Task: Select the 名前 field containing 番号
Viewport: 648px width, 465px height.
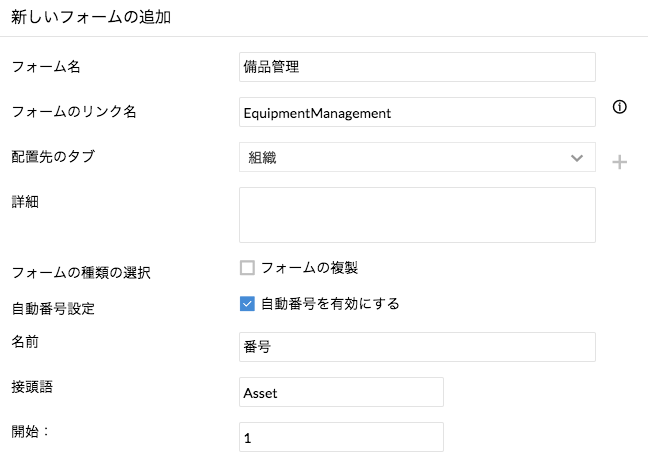Action: [417, 347]
